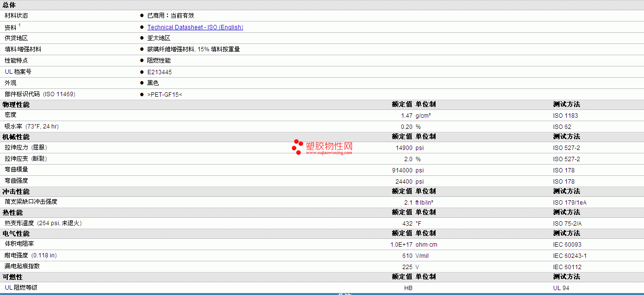Click the ISO 62 test method
Viewport: 644px width, 295px height.
click(x=562, y=127)
